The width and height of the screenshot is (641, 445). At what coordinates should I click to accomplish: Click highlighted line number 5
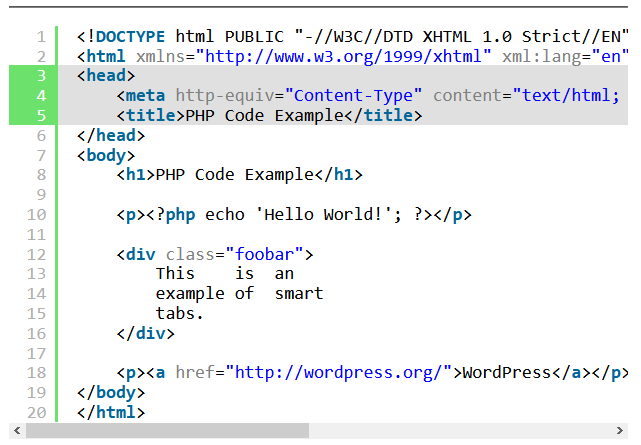coord(41,116)
